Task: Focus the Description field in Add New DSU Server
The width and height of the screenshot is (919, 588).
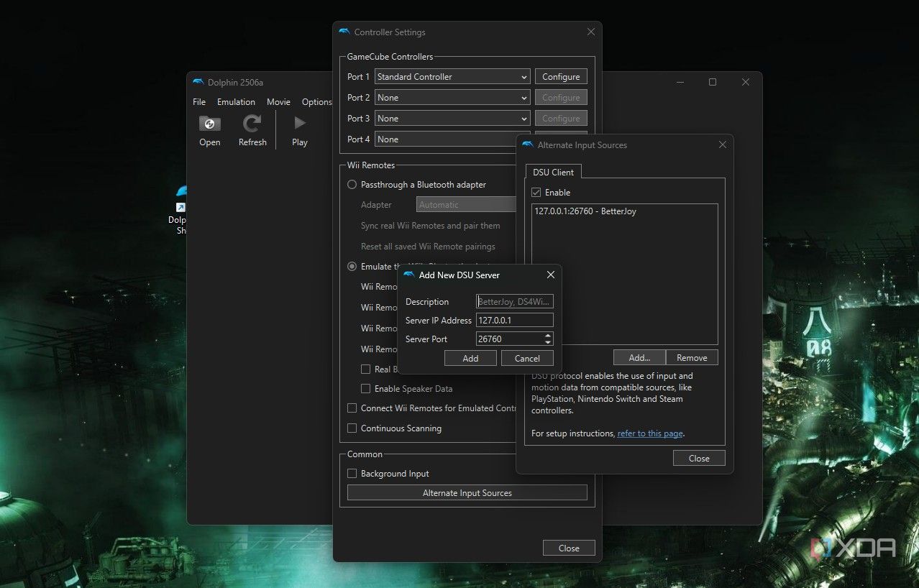Action: pos(515,302)
